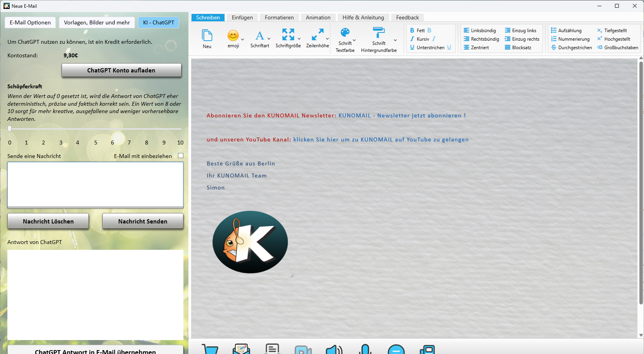Click the Kontostand value 9,30€
The image size is (644, 354).
pos(71,55)
